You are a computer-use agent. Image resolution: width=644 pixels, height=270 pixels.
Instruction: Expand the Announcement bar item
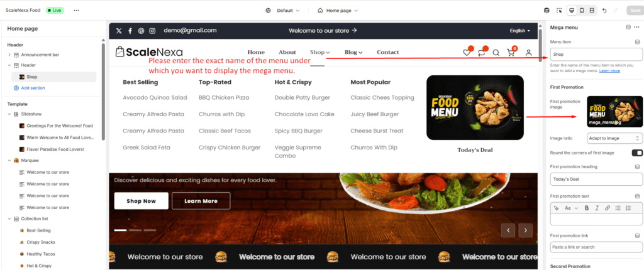[9, 55]
